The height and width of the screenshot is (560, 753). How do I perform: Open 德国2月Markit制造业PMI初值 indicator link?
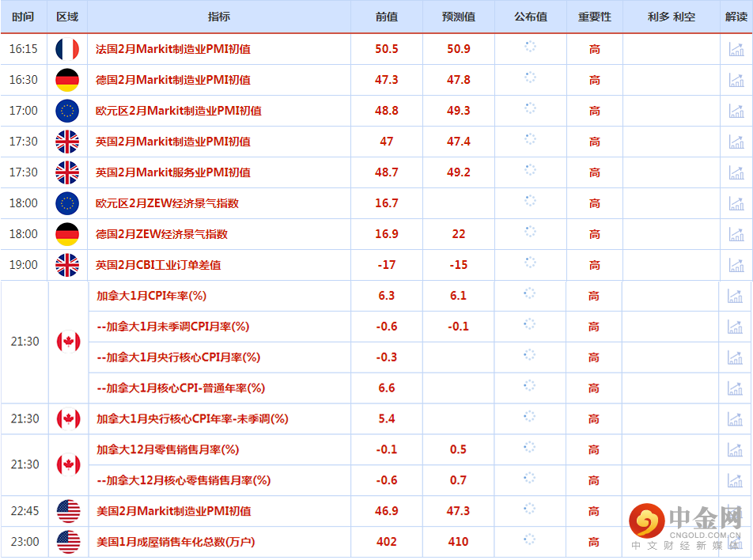pyautogui.click(x=173, y=80)
